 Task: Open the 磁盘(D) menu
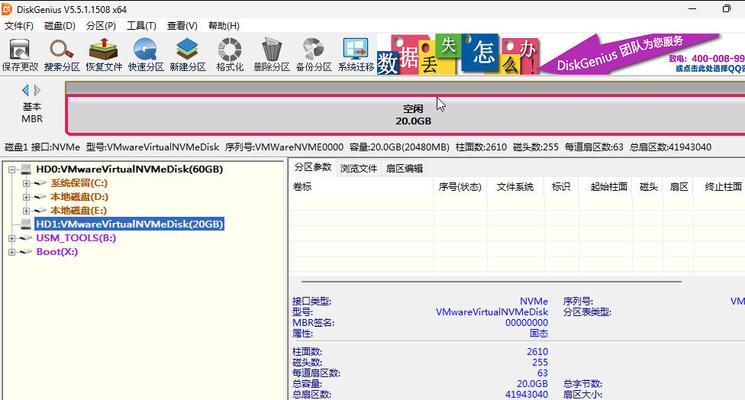point(60,26)
